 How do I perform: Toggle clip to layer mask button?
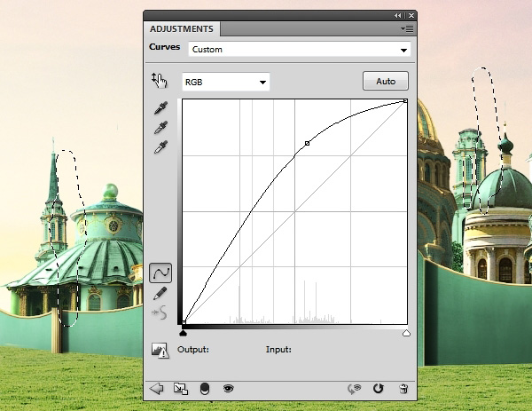pyautogui.click(x=205, y=388)
